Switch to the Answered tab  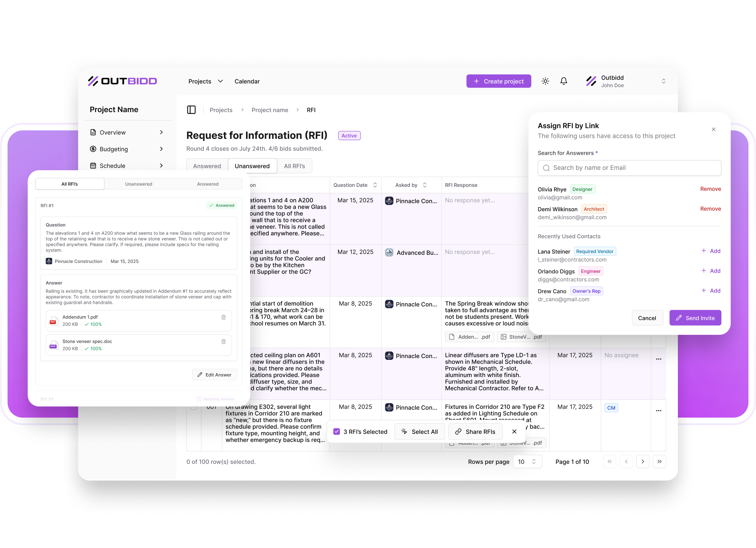[x=207, y=166]
